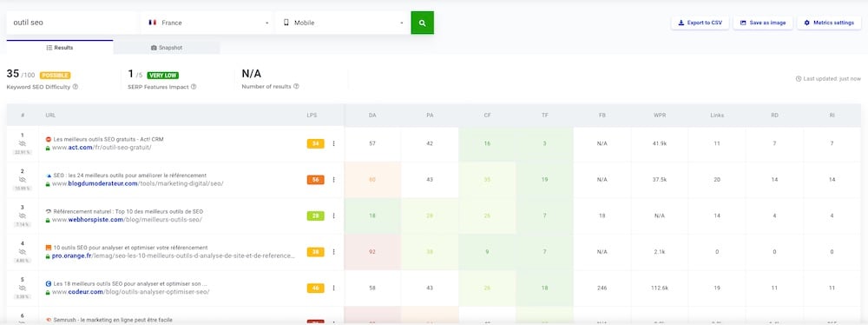The image size is (868, 325).
Task: Click the Orange favicon in result 4
Action: click(x=48, y=248)
